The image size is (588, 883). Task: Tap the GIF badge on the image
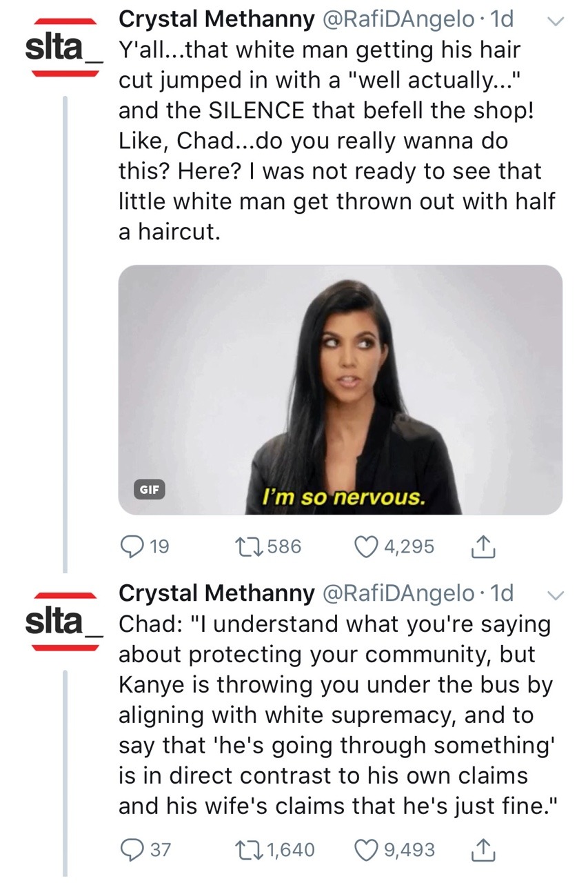coord(149,489)
